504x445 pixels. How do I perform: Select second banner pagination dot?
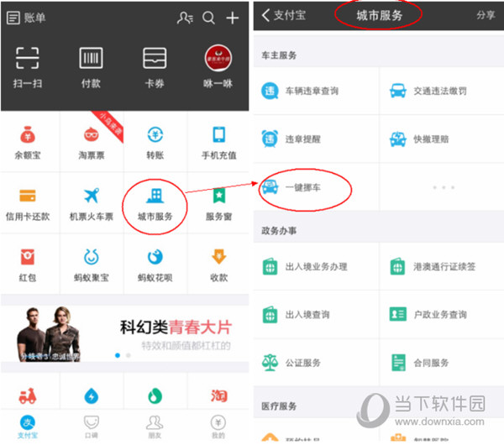coord(129,355)
